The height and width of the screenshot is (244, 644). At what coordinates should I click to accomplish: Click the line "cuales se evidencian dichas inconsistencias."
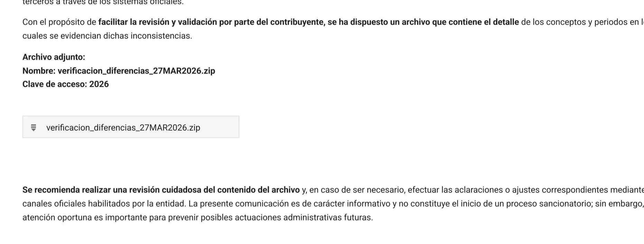[107, 36]
